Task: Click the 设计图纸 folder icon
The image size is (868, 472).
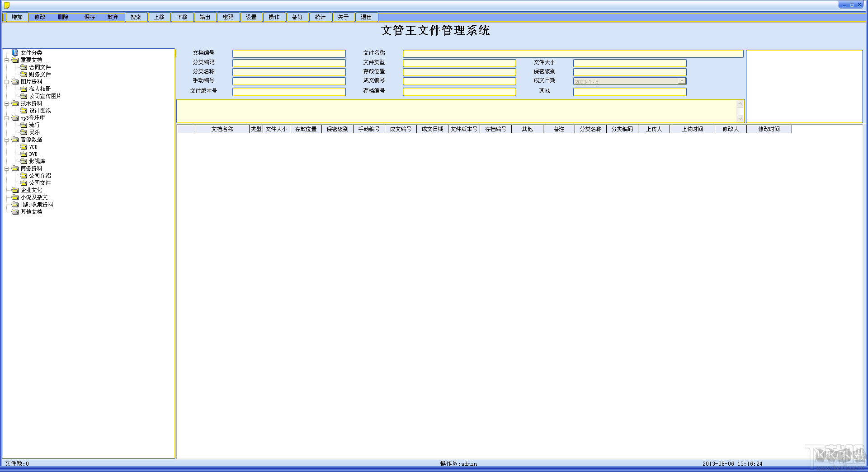Action: (x=24, y=111)
